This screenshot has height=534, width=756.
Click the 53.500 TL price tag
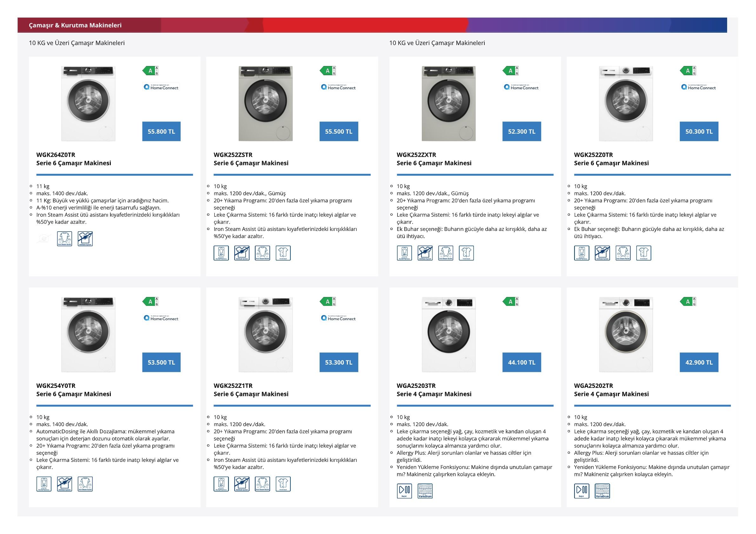(161, 362)
